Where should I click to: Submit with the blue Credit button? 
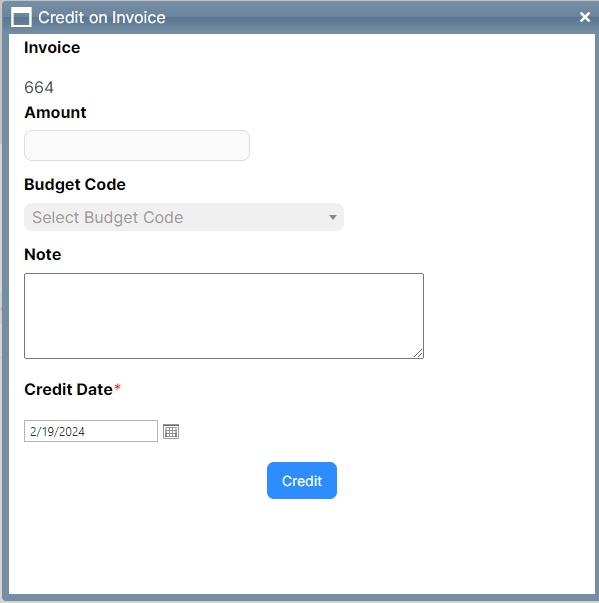[x=302, y=481]
